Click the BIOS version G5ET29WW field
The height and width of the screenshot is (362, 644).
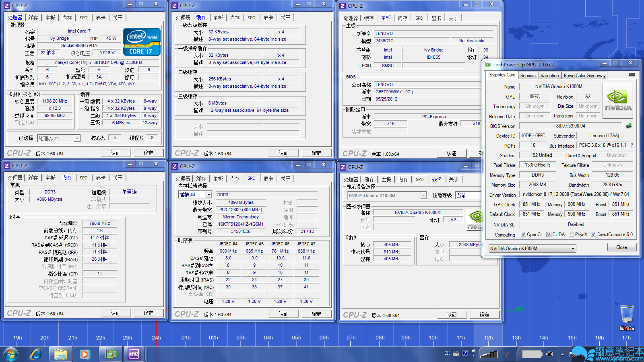click(x=427, y=92)
